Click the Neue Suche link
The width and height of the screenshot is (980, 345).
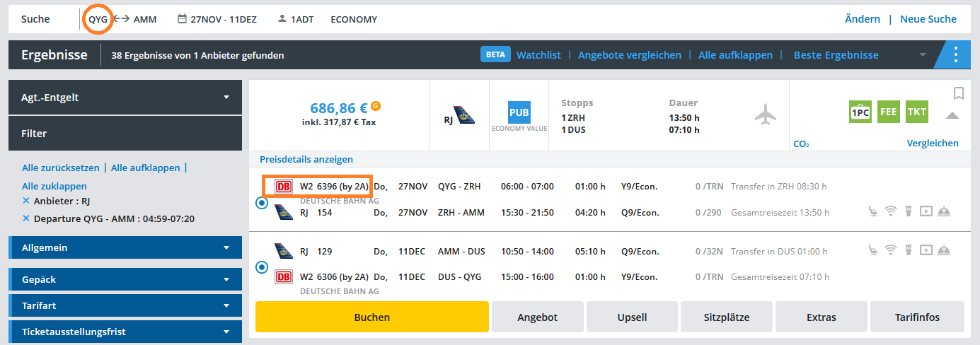tap(928, 19)
